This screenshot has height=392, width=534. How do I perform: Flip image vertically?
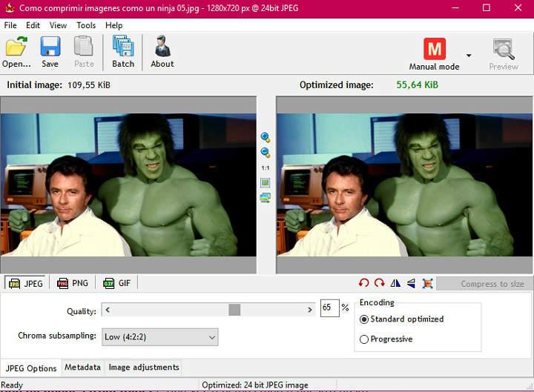411,283
